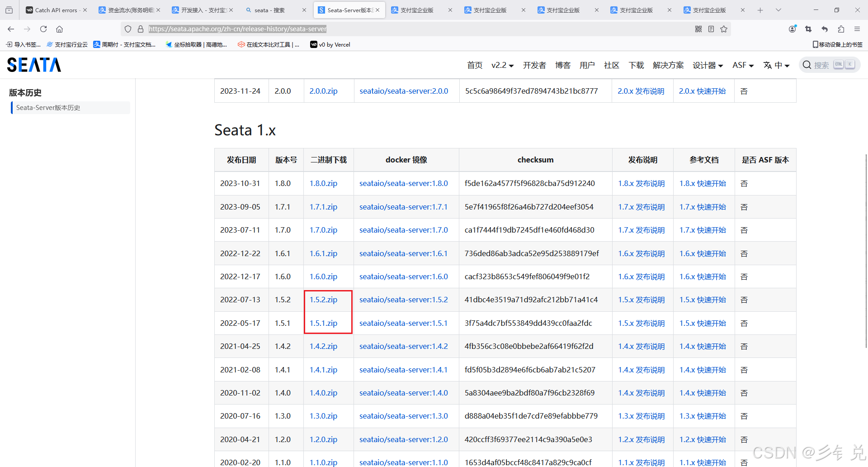Open the 开发者 nav item

(534, 65)
